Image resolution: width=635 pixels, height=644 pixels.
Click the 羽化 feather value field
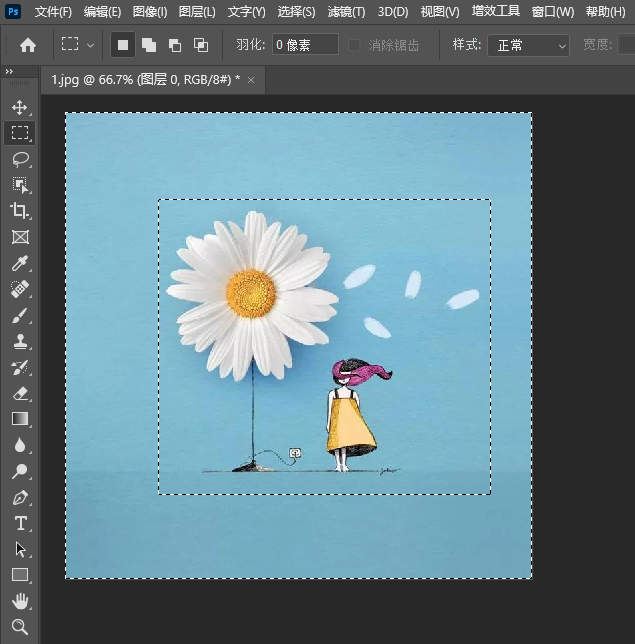[x=304, y=45]
